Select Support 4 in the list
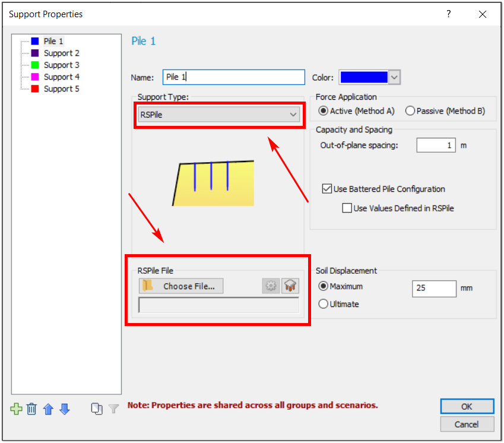 point(61,77)
